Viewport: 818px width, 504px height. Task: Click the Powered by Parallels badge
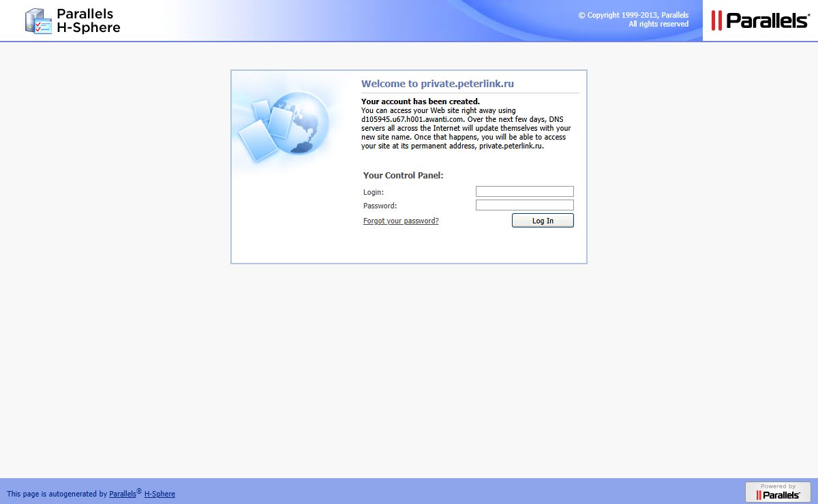click(x=778, y=492)
